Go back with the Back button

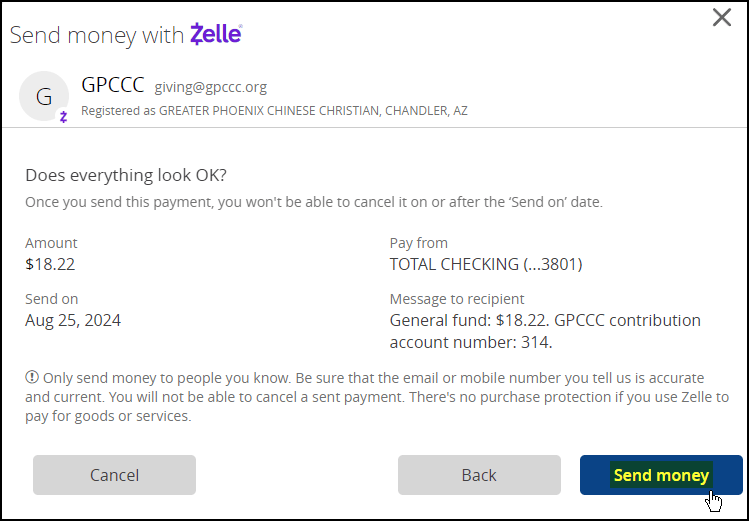coord(479,475)
